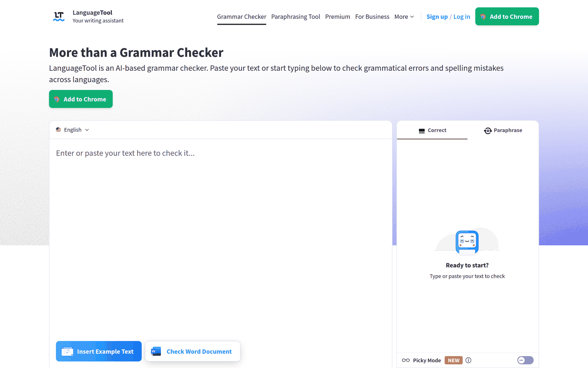The image size is (588, 368).
Task: Click the chevron next to English
Action: coord(87,130)
